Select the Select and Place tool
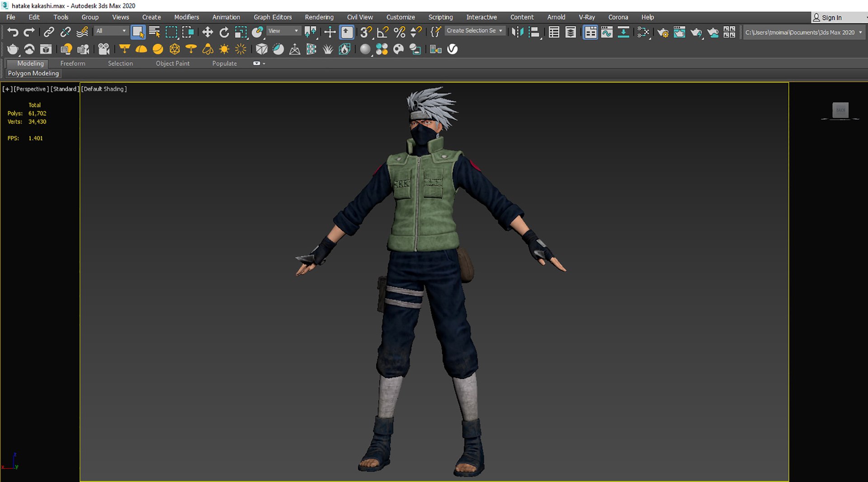 pyautogui.click(x=258, y=32)
